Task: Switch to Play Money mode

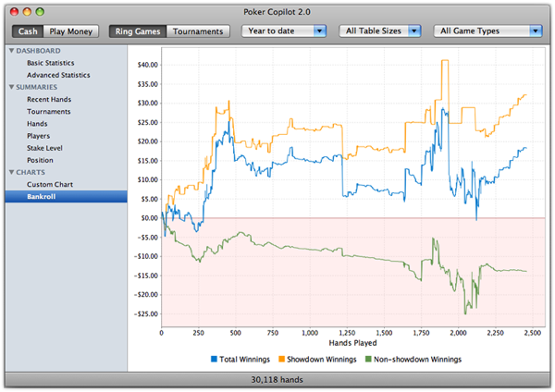Action: coord(71,31)
